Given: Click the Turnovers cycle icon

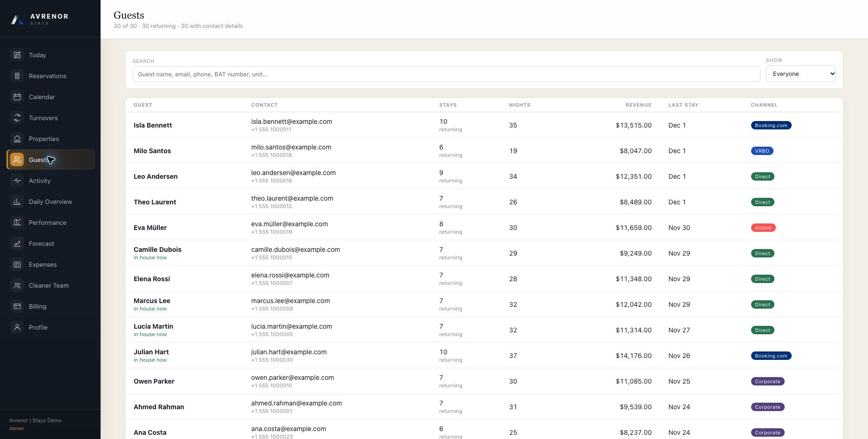Looking at the screenshot, I should (x=17, y=118).
